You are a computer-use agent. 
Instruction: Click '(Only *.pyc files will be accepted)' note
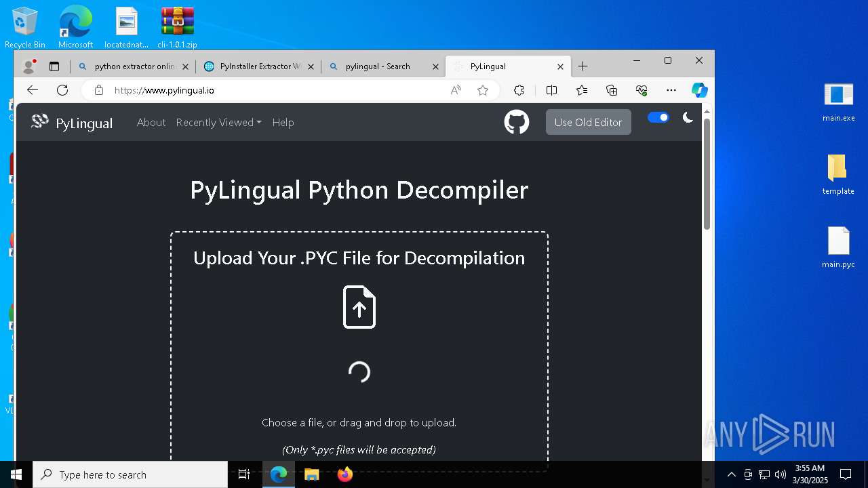tap(359, 449)
